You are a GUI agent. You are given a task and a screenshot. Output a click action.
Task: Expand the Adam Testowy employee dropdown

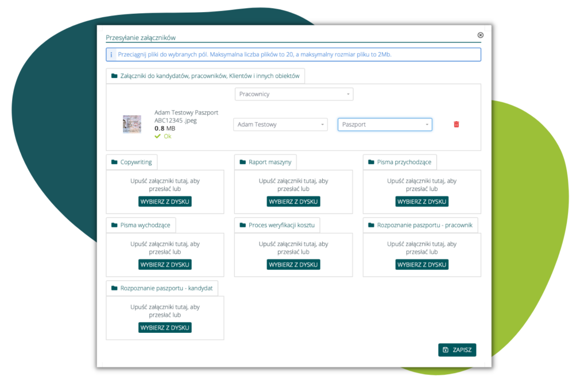pos(280,125)
